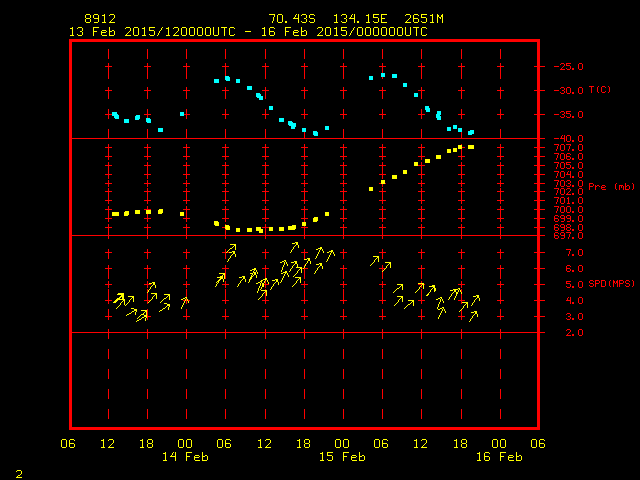Click the elevation value 2651M
This screenshot has width=640, height=480.
point(424,19)
